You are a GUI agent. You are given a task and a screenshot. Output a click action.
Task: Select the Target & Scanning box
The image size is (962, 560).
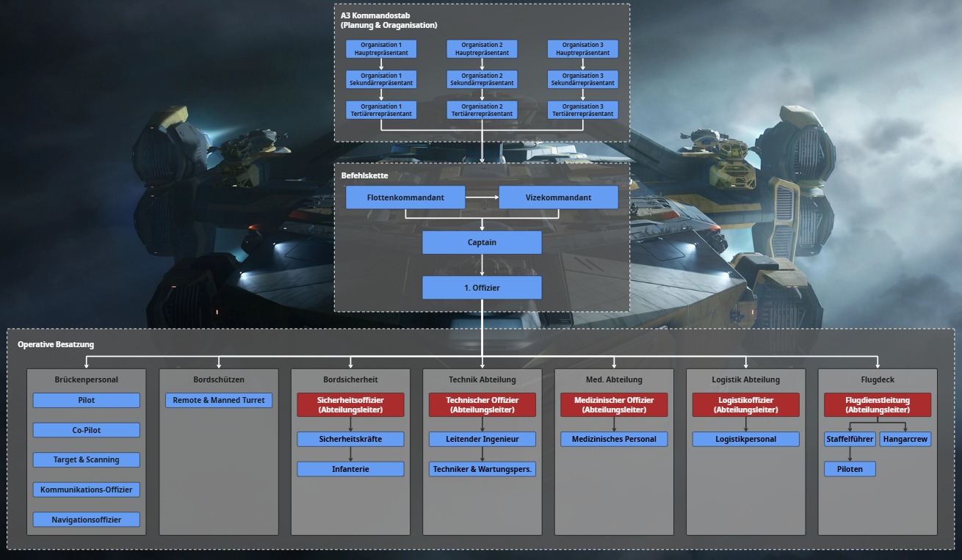[x=86, y=459]
